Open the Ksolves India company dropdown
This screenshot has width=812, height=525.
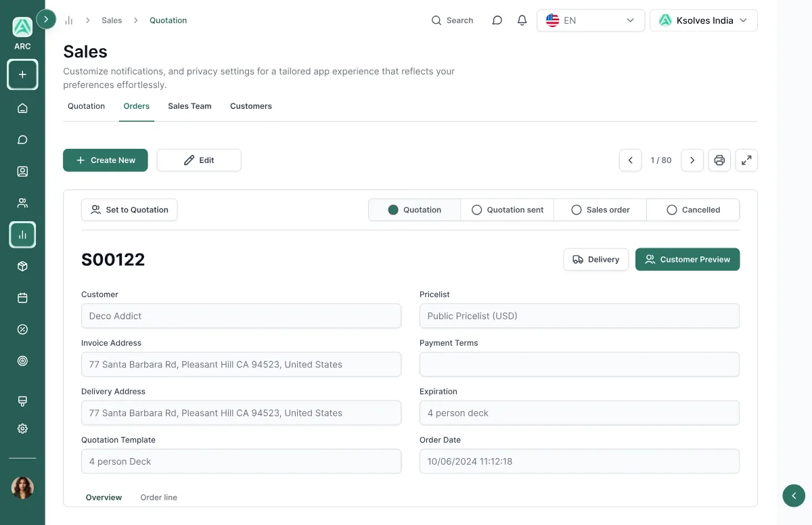pos(704,20)
